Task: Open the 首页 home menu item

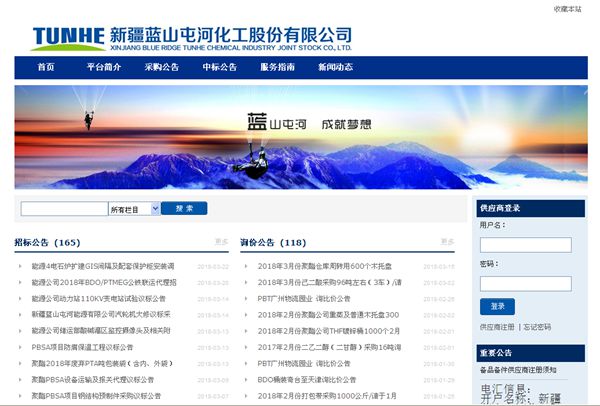Action: [x=46, y=68]
